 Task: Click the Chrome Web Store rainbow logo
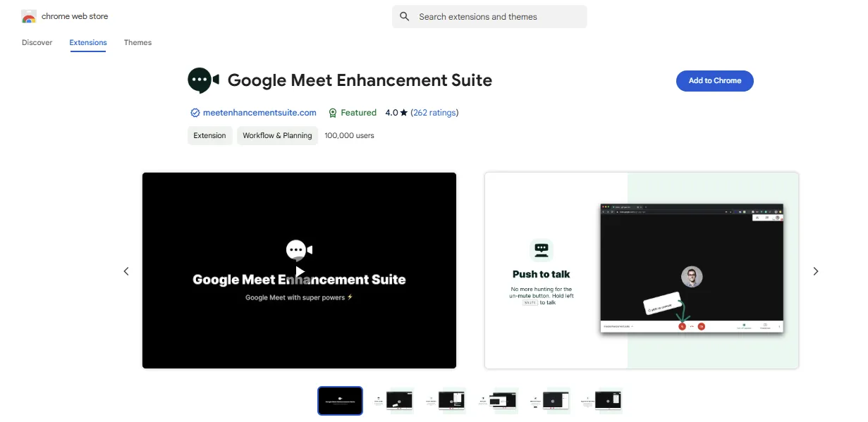coord(29,16)
